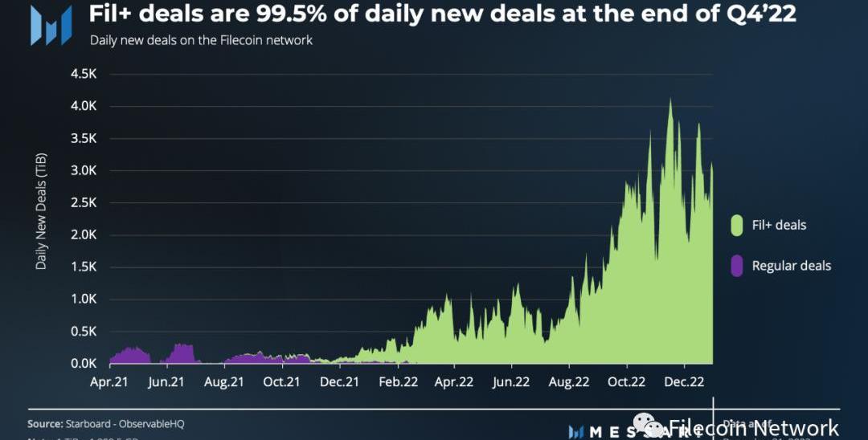Select the Regular deals legend label

791,266
